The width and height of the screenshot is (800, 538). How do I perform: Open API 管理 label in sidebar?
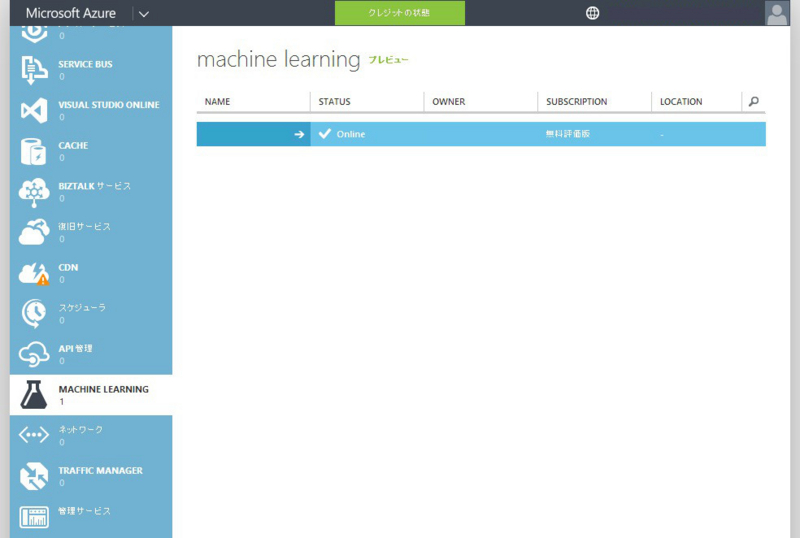pos(75,348)
